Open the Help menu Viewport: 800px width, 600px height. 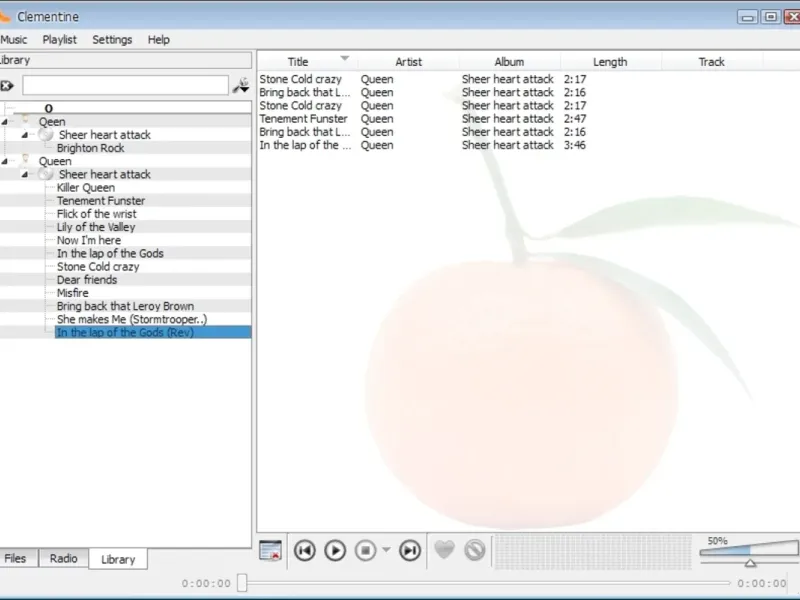tap(159, 40)
